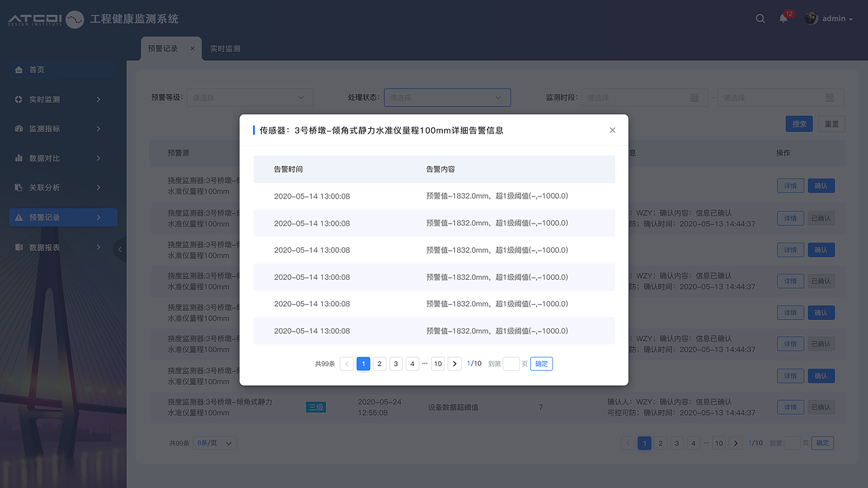Click the 数据报表 sidebar icon
Screen dimensions: 868x488
pyautogui.click(x=18, y=247)
